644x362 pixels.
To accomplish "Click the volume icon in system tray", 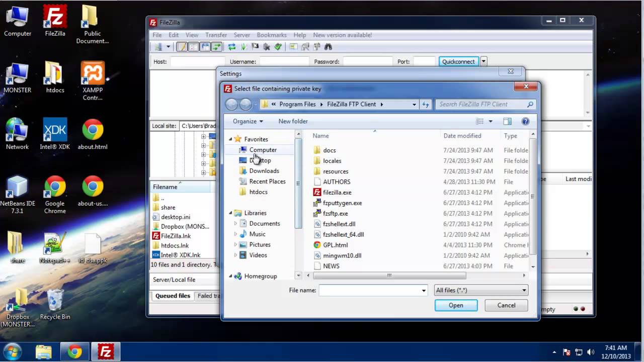I will pos(591,352).
